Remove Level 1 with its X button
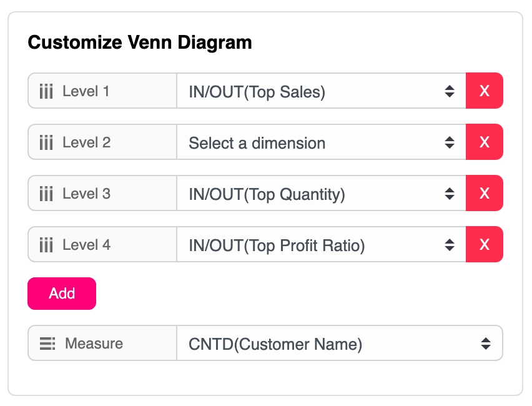Screen dimensions: 532x406 coord(484,91)
